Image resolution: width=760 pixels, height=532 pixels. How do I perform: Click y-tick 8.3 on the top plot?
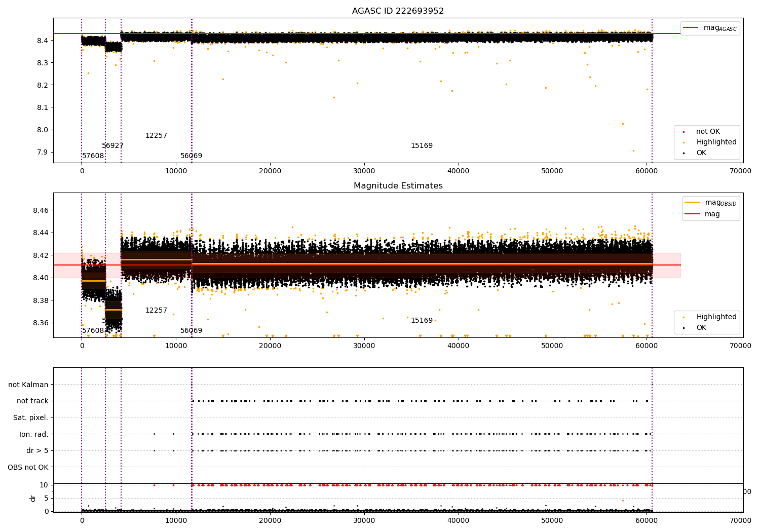point(43,63)
